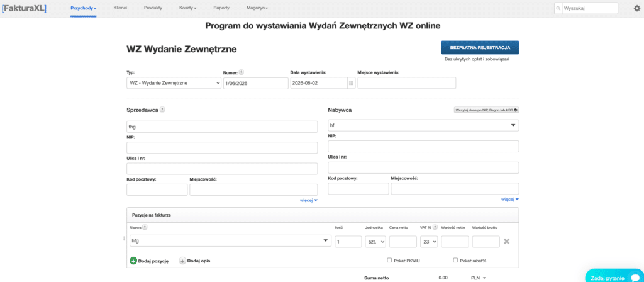
Task: Click the Data wystawienia field 2026-06-02
Action: click(319, 83)
